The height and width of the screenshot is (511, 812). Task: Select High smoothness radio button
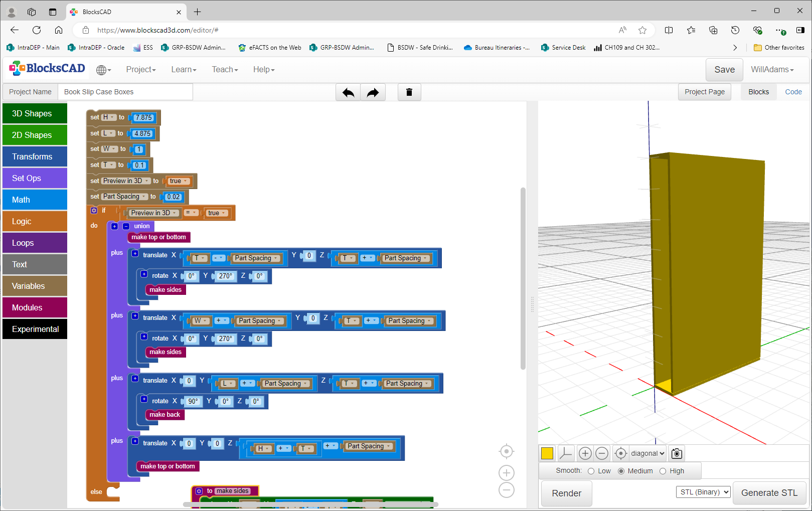pos(663,471)
